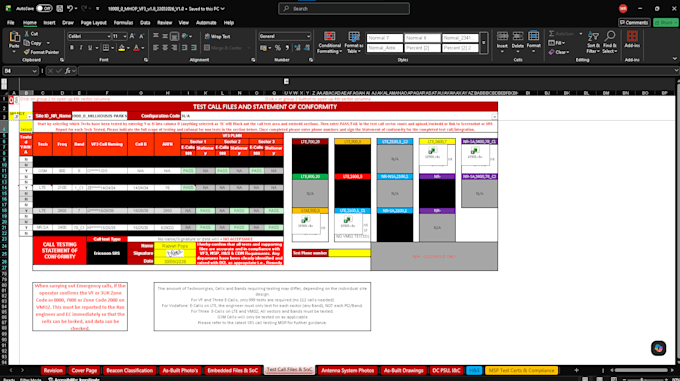This screenshot has height=381, width=680.
Task: Add a new sheet with plus button
Action: point(576,371)
